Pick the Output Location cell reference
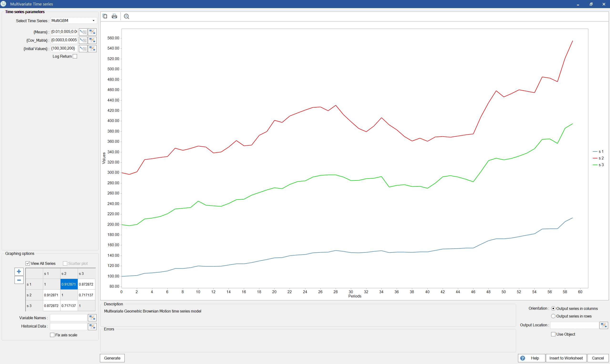 tap(604, 325)
